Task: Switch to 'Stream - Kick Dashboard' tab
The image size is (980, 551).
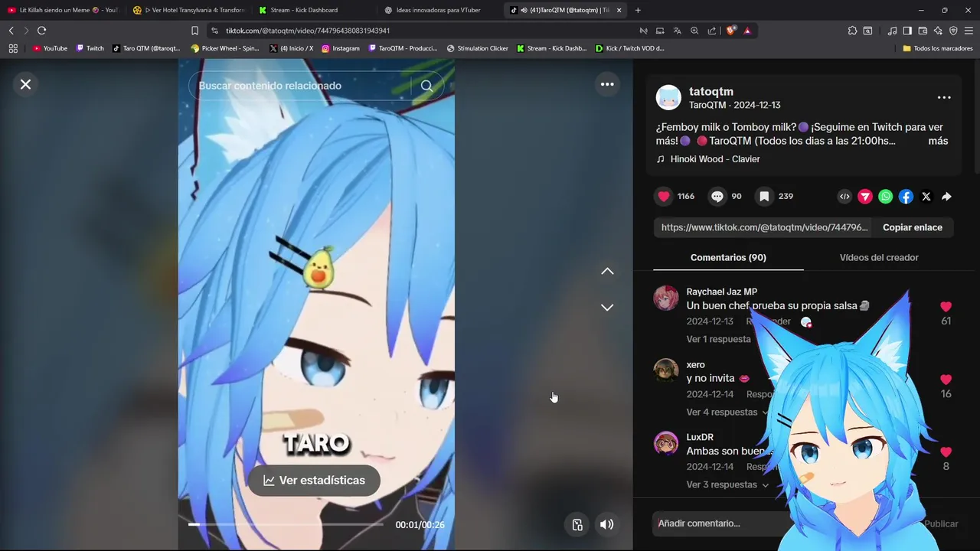Action: pos(314,10)
